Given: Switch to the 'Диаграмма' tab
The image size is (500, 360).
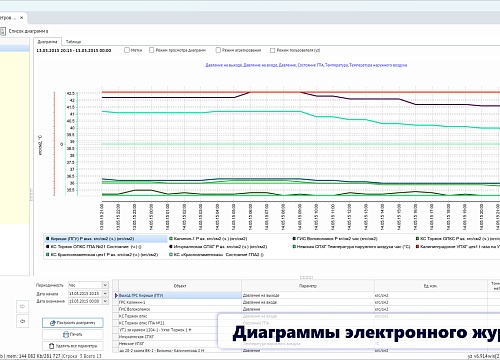Looking at the screenshot, I should 47,42.
